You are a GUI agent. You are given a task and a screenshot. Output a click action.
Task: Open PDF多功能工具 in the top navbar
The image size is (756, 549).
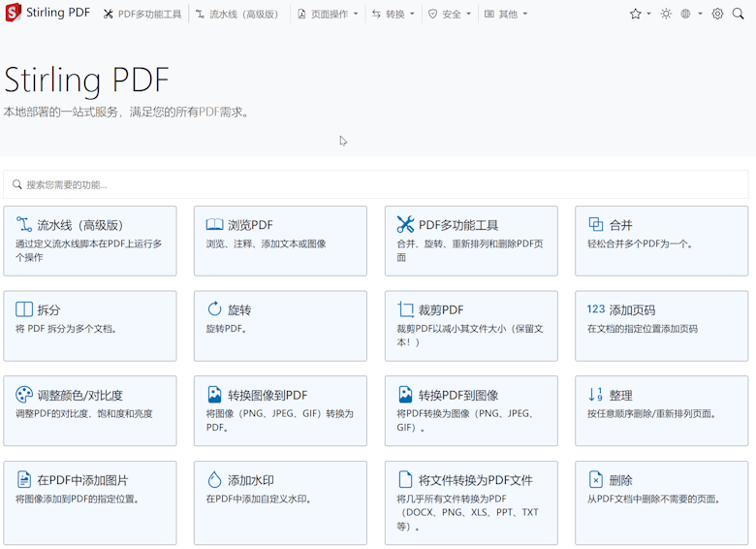coord(142,14)
